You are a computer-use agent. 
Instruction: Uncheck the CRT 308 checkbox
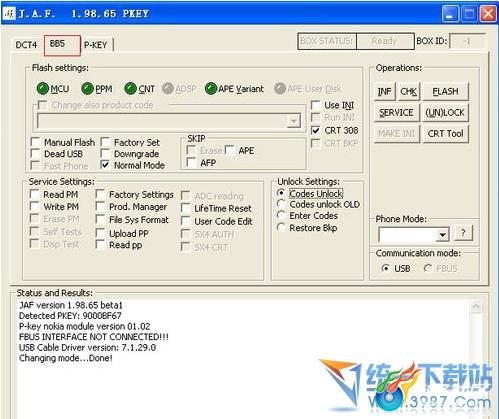click(315, 130)
